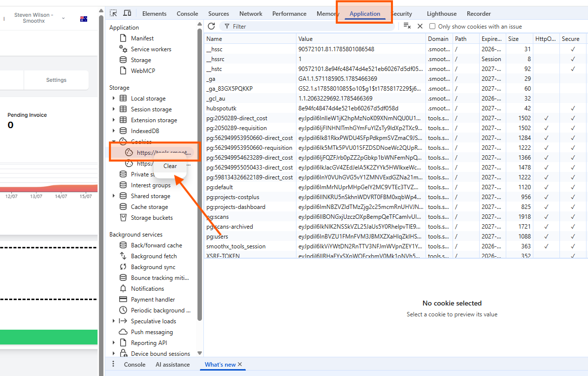Open Service workers entry
The width and height of the screenshot is (588, 376).
[x=151, y=49]
